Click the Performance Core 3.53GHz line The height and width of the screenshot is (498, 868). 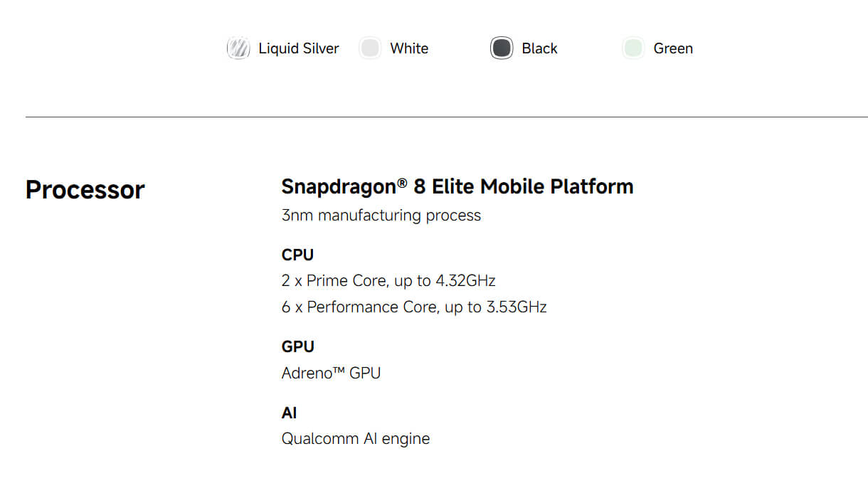pyautogui.click(x=414, y=307)
